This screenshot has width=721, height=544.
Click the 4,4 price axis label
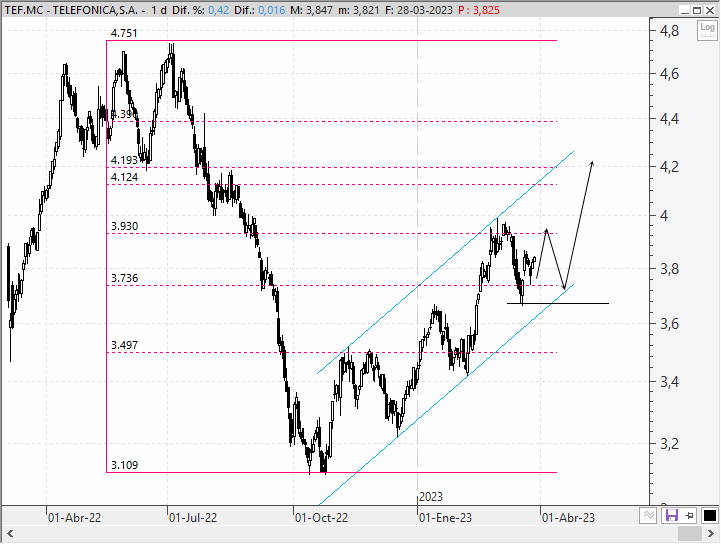(x=669, y=119)
